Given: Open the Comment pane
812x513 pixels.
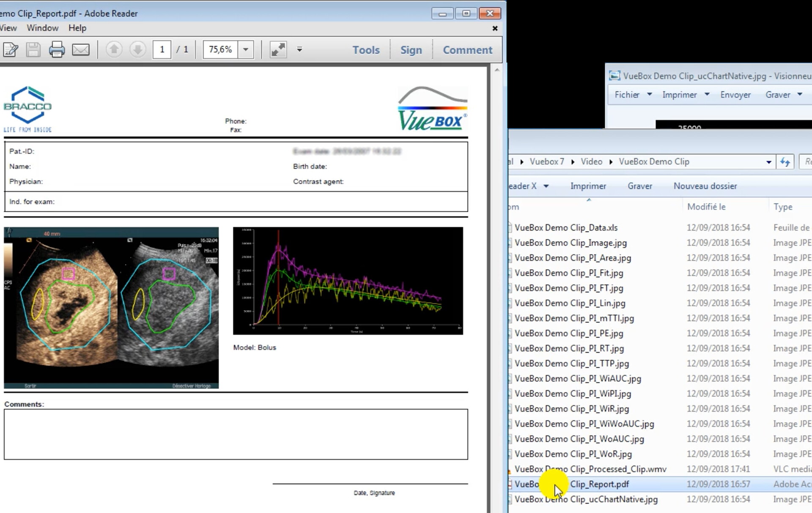Looking at the screenshot, I should click(467, 50).
